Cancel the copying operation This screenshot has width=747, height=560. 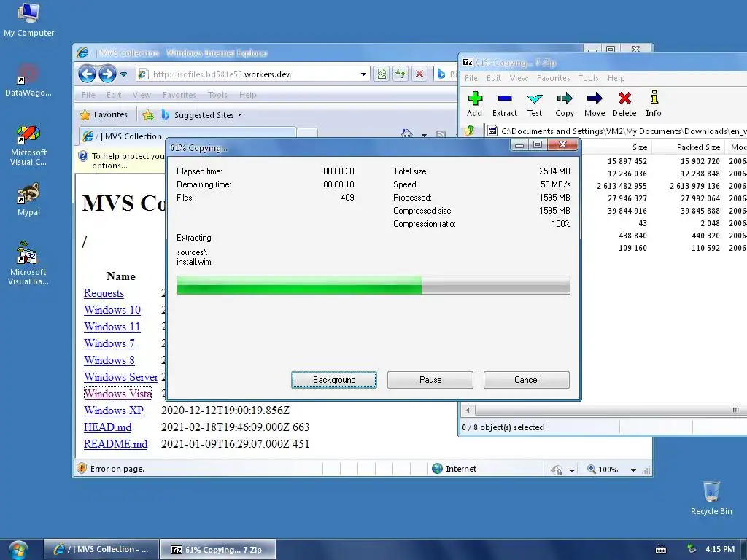(x=527, y=380)
